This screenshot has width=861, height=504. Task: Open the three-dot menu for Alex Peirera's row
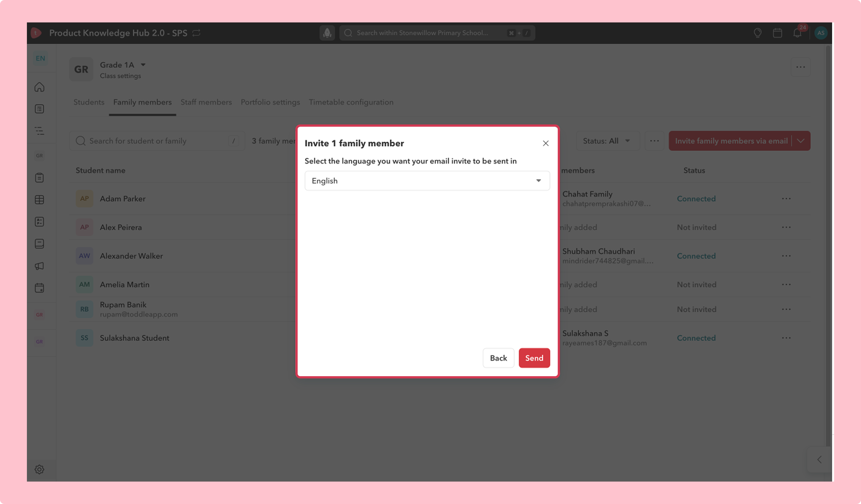click(x=786, y=227)
